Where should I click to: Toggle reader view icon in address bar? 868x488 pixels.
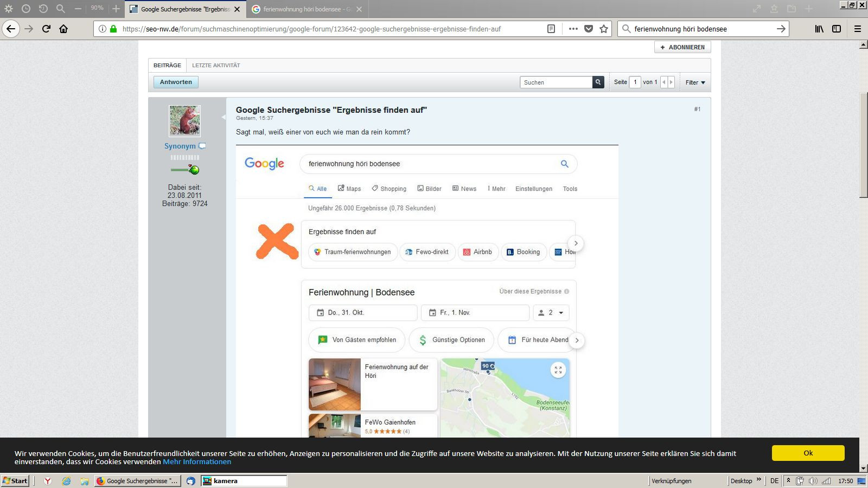click(x=551, y=29)
